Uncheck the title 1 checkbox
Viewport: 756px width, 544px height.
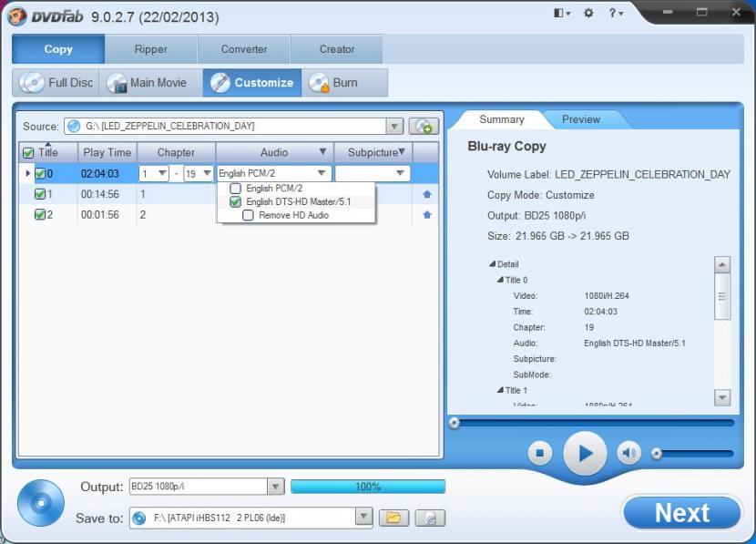[x=40, y=194]
